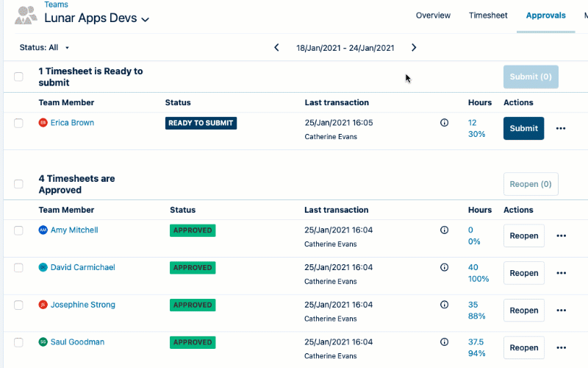Go to previous week with left arrow
Image resolution: width=588 pixels, height=368 pixels.
(276, 48)
